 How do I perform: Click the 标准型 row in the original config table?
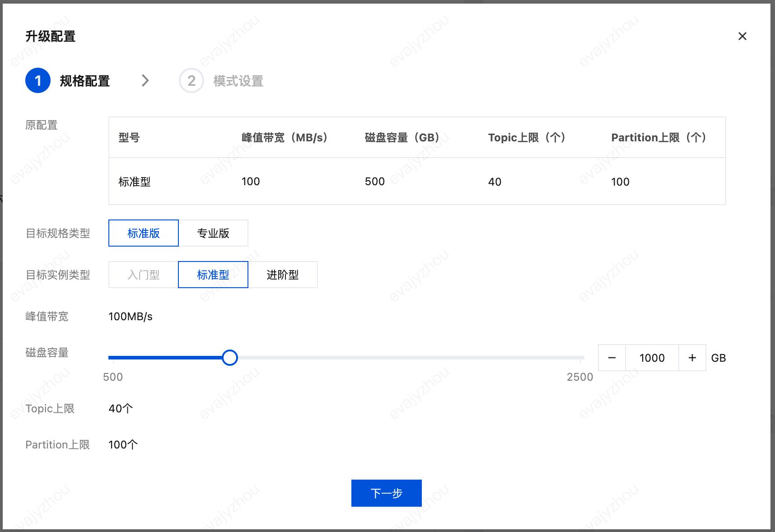click(x=135, y=182)
